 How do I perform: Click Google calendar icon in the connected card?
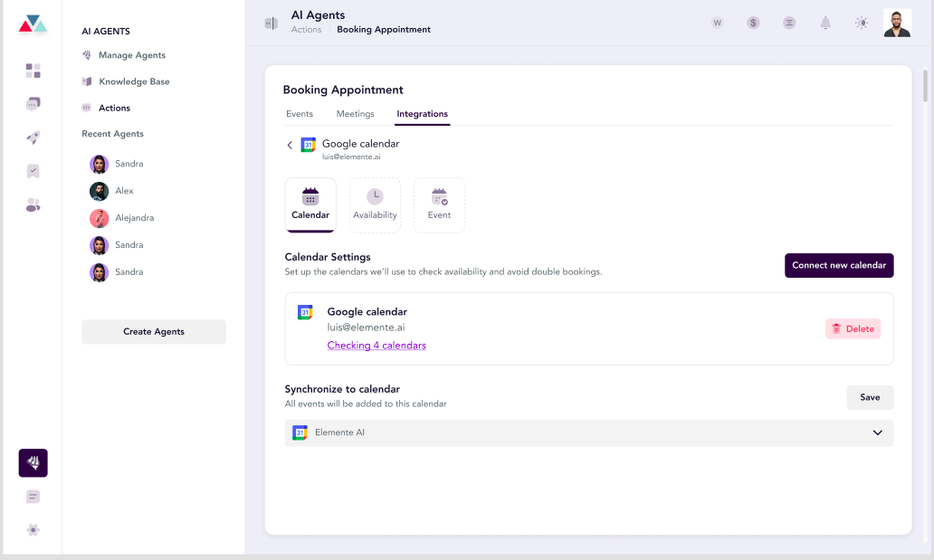pos(305,312)
